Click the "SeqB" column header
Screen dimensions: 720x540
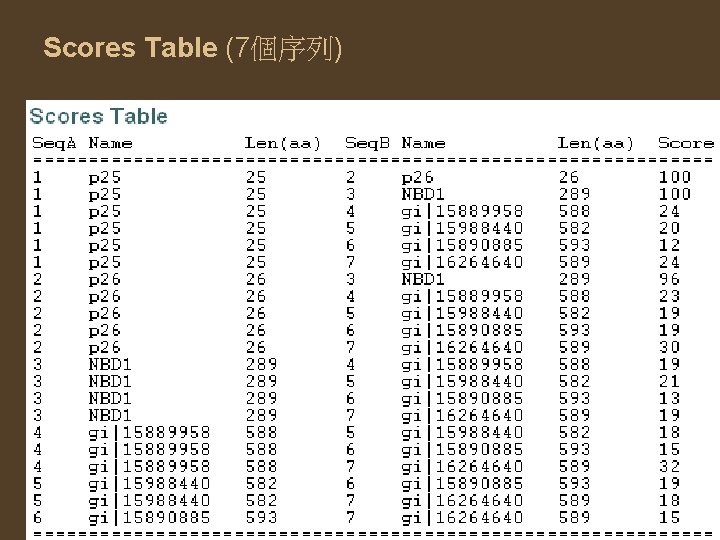click(367, 143)
